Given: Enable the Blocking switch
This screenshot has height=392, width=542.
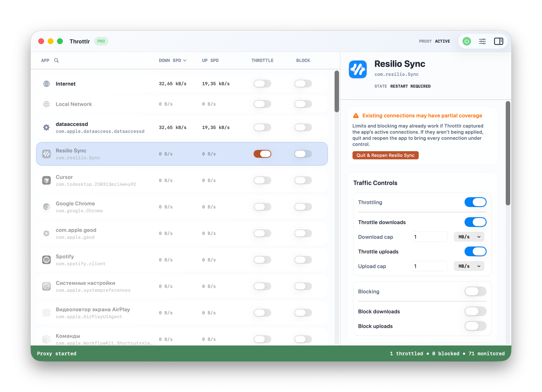Looking at the screenshot, I should tap(475, 292).
